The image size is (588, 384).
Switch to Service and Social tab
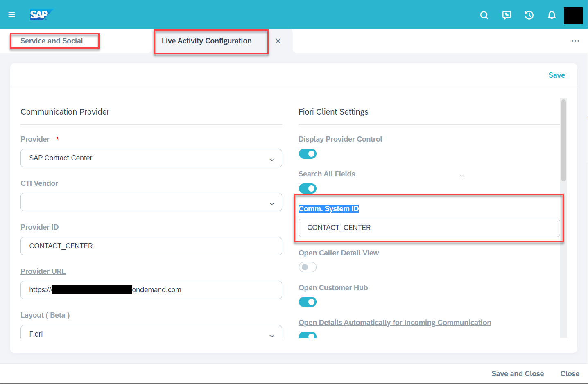pyautogui.click(x=52, y=41)
